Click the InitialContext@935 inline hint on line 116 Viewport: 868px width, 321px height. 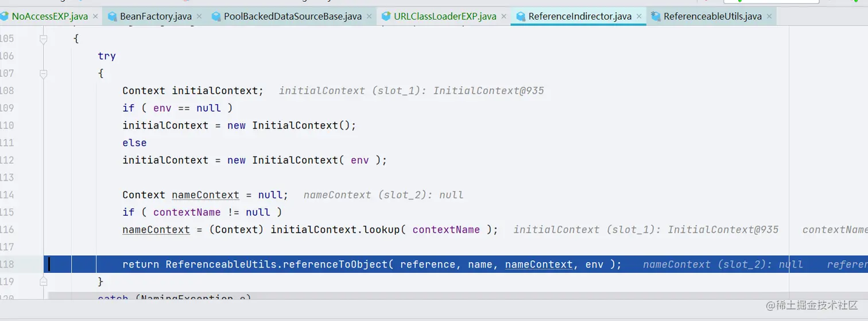click(723, 229)
